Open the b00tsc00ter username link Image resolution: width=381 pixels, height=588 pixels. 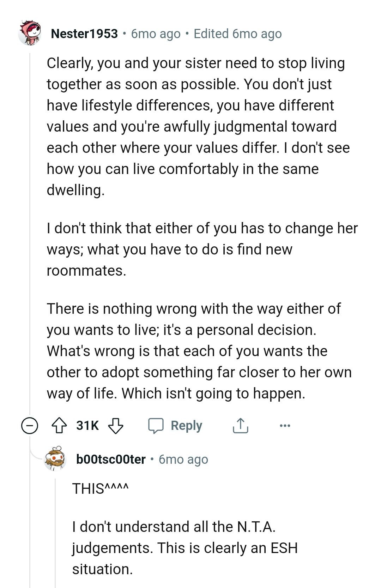point(111,459)
